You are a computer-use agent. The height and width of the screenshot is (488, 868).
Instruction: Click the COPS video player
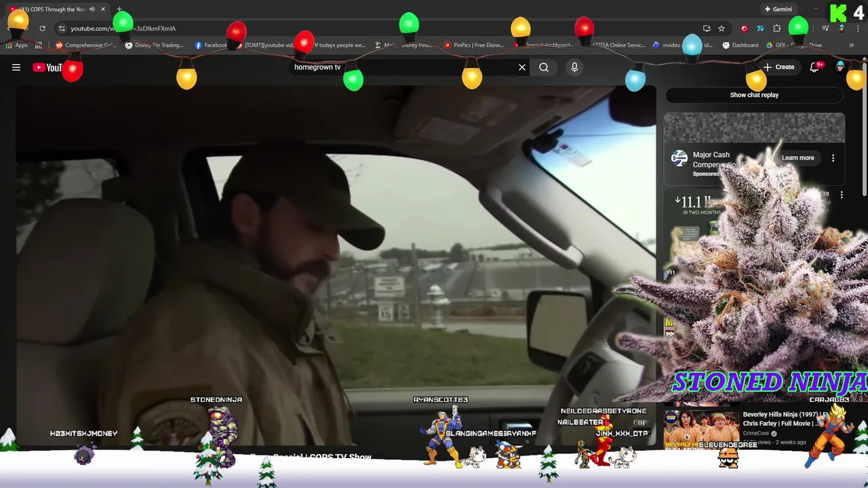click(x=336, y=266)
